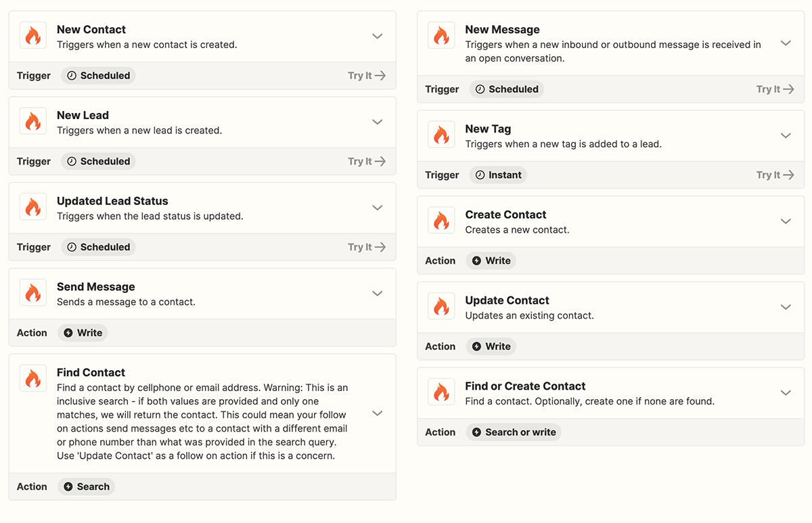Click the Updated Lead Status title
This screenshot has width=812, height=523.
(112, 201)
